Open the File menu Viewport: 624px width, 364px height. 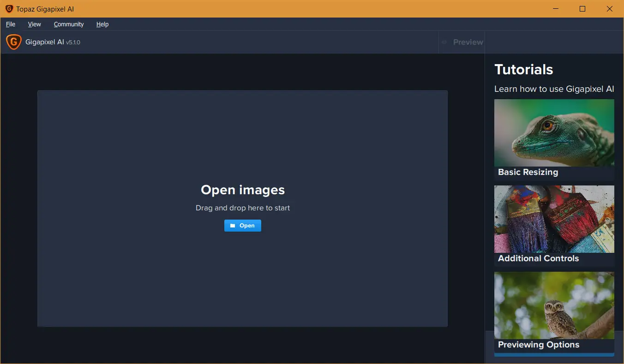click(x=11, y=24)
